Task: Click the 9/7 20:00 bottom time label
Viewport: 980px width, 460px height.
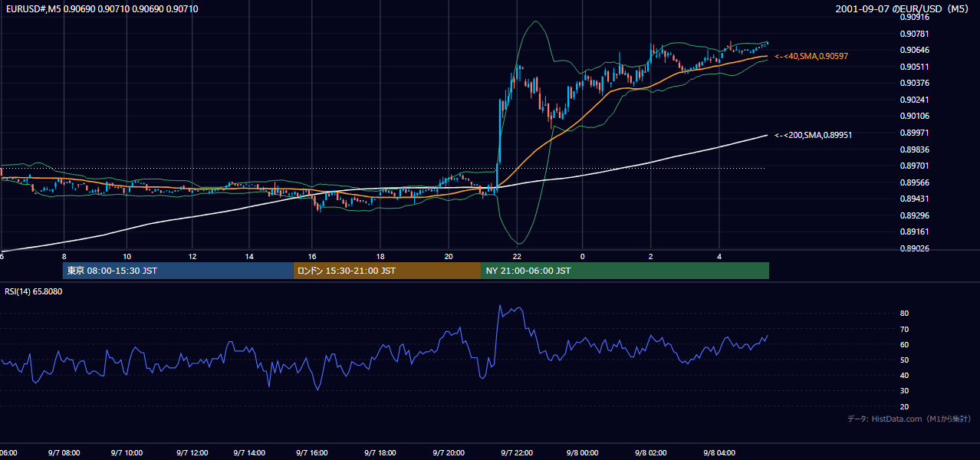Action: pyautogui.click(x=449, y=453)
